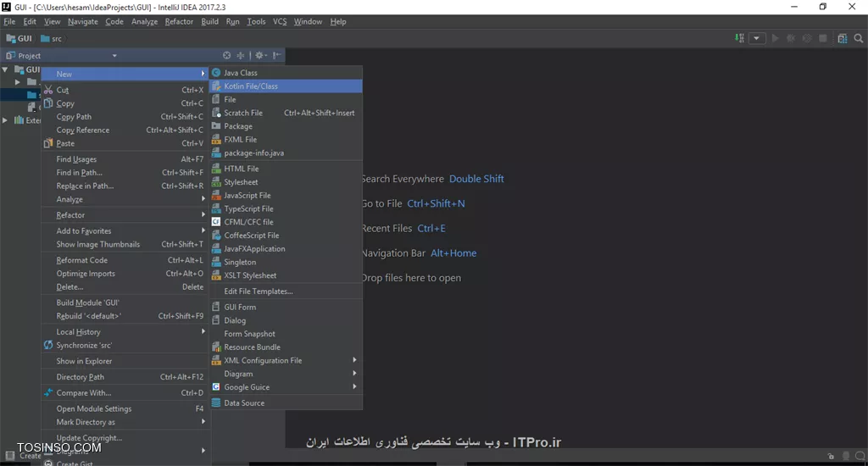Select FXML File entry
The image size is (868, 466).
point(286,140)
